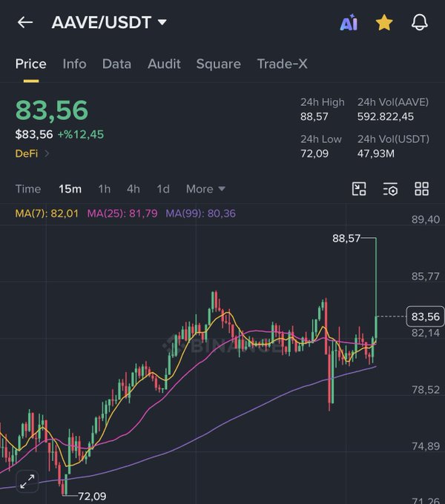Expand the More intervals dropdown
445x504 pixels.
[205, 189]
